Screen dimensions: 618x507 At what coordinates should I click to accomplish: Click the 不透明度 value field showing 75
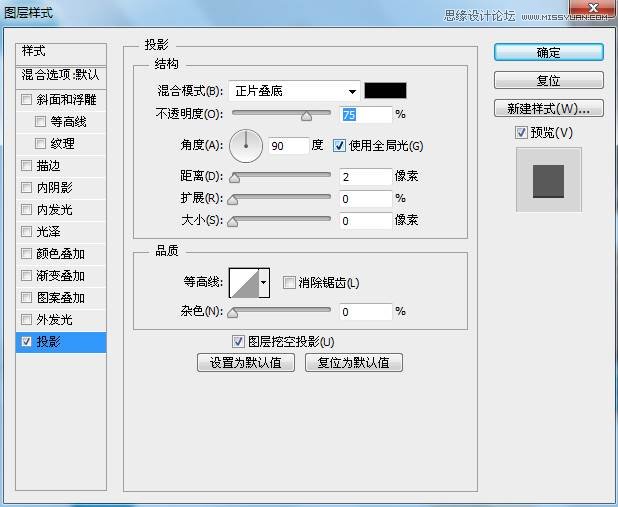(x=366, y=114)
